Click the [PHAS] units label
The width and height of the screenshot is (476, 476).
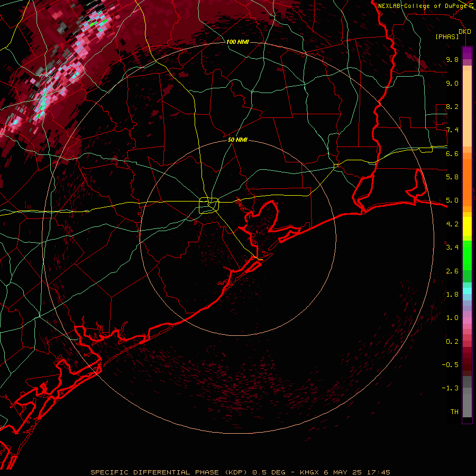(x=447, y=37)
